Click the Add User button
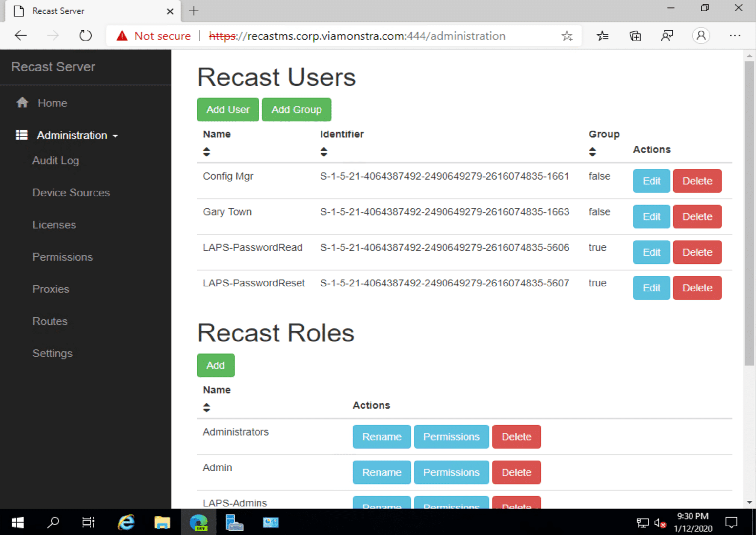 click(x=228, y=109)
